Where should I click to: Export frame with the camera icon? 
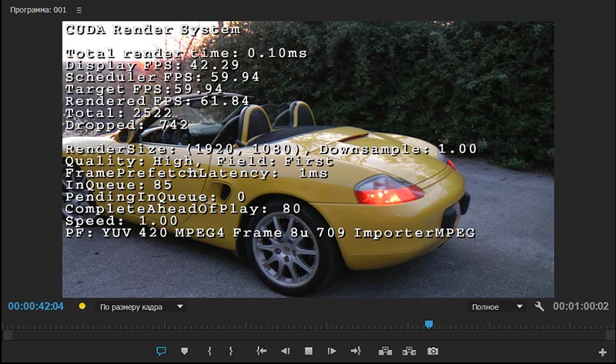(x=433, y=351)
